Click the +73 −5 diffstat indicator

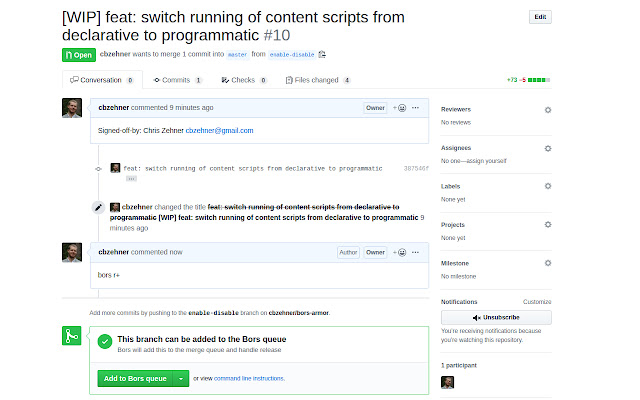(528, 80)
